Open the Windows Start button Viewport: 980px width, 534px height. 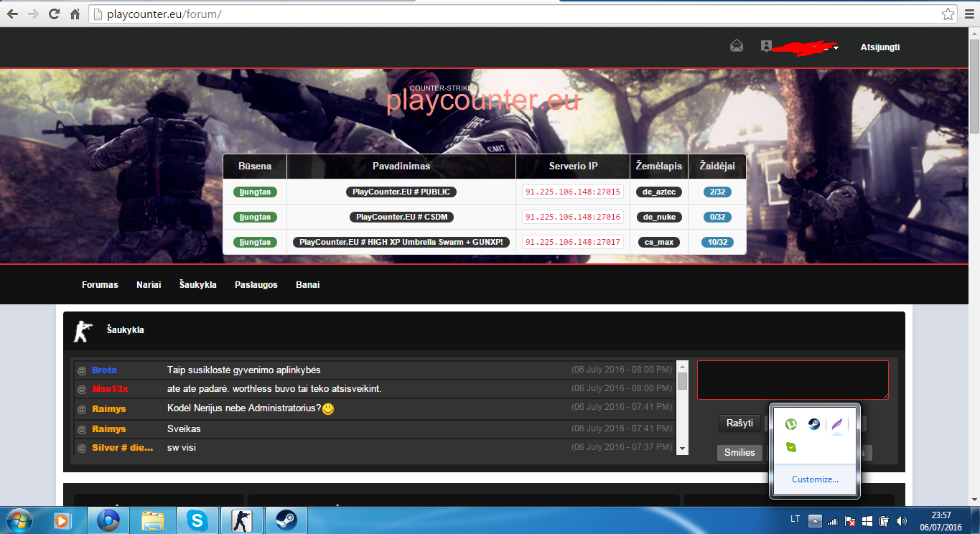coord(18,520)
